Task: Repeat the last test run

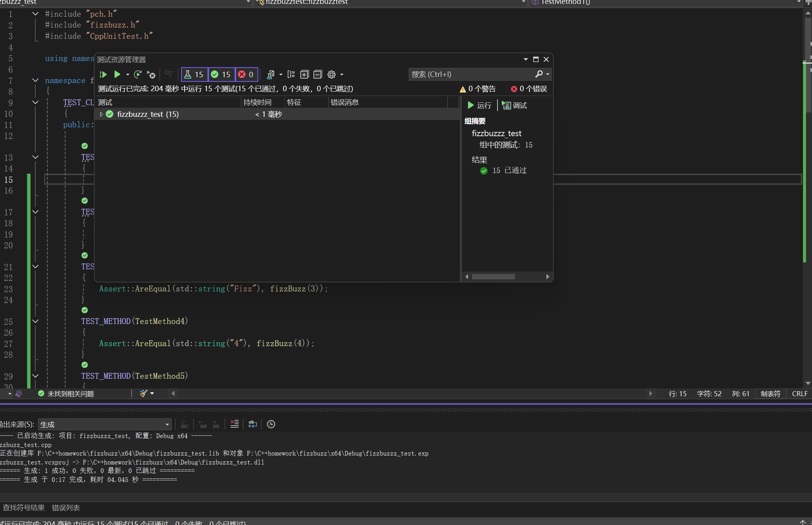Action: tap(138, 74)
